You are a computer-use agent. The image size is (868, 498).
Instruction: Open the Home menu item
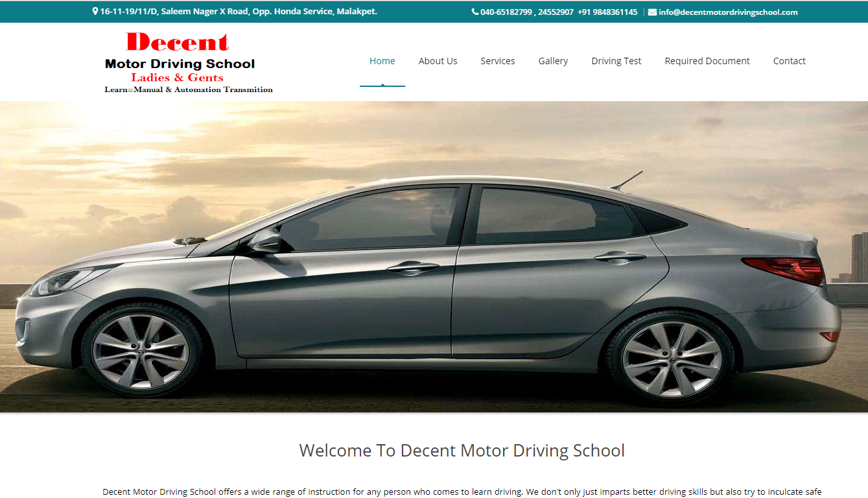click(x=382, y=61)
